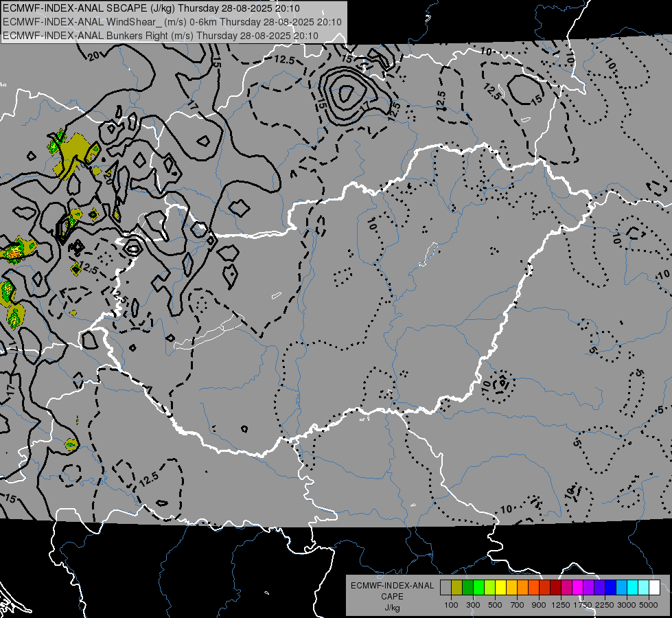
Task: Select the pure blue legend swatch
Action: coord(611,587)
